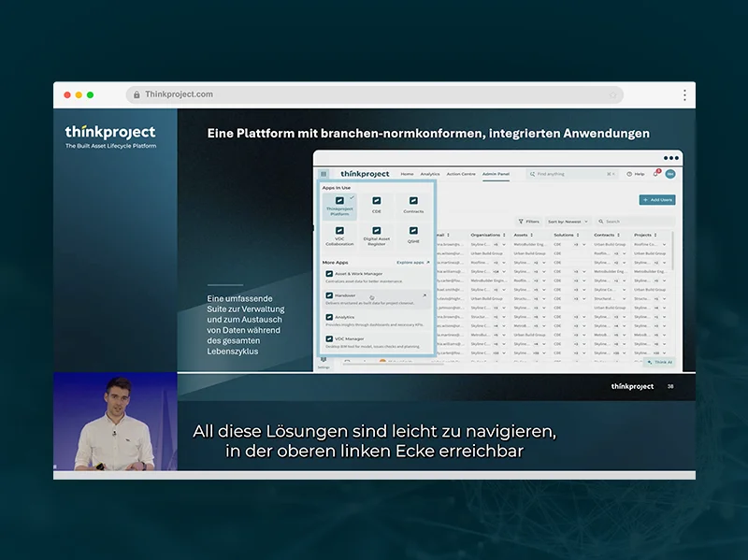
Task: Switch to the Analytics tab
Action: pyautogui.click(x=430, y=174)
